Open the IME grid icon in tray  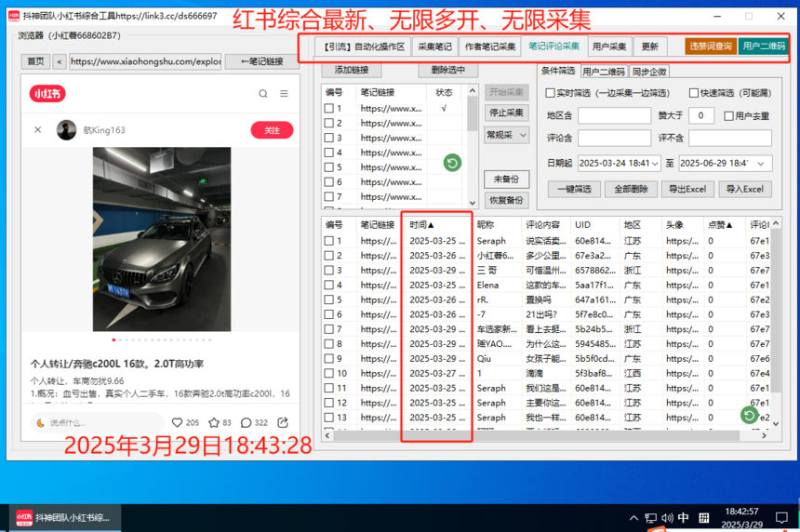coord(704,518)
